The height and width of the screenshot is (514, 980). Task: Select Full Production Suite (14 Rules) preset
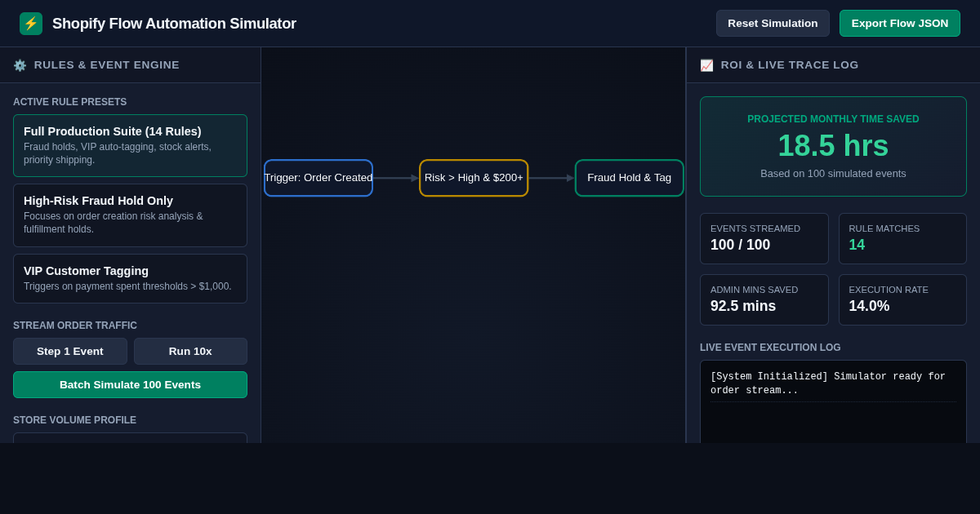coord(130,146)
